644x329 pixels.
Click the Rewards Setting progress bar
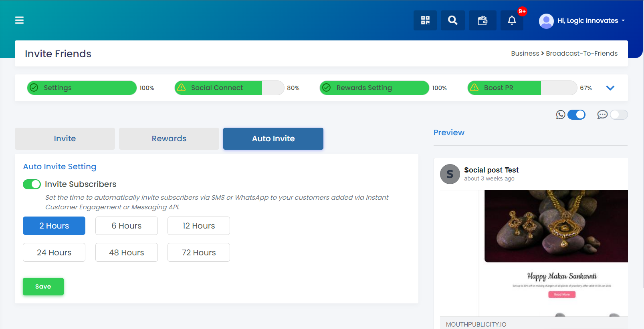pos(374,88)
